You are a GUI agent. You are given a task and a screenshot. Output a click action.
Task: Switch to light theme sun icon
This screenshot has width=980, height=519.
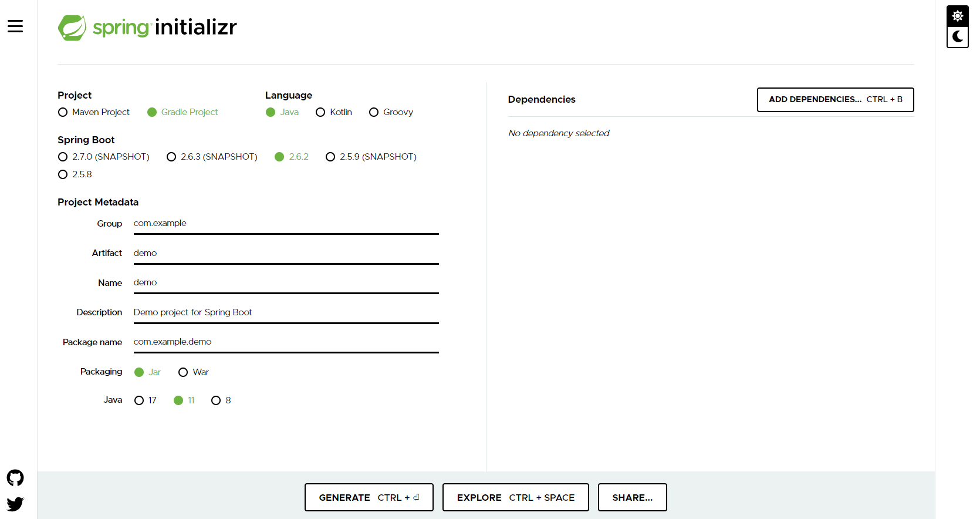point(958,16)
